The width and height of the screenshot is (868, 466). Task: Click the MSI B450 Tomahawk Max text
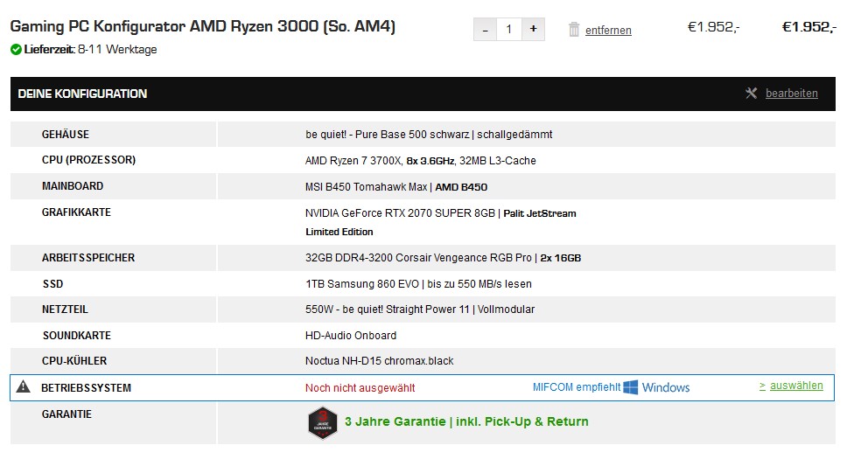tap(396, 187)
